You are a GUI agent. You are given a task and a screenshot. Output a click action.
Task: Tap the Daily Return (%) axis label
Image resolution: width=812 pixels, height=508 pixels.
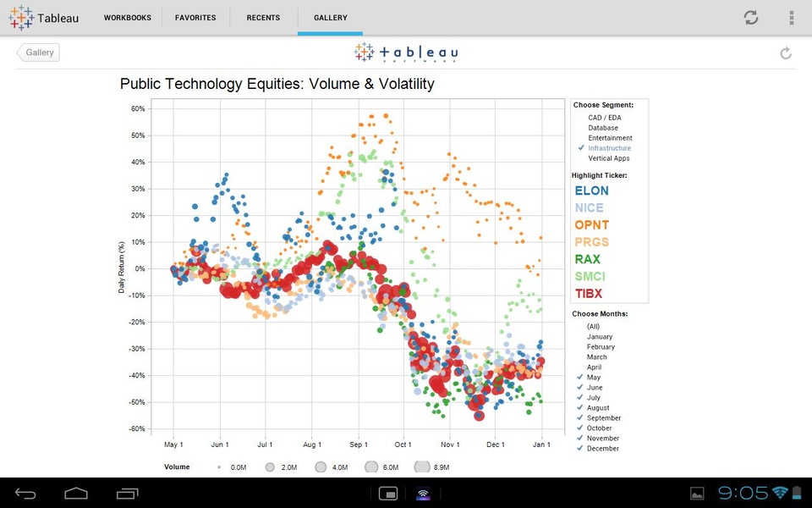[x=121, y=268]
